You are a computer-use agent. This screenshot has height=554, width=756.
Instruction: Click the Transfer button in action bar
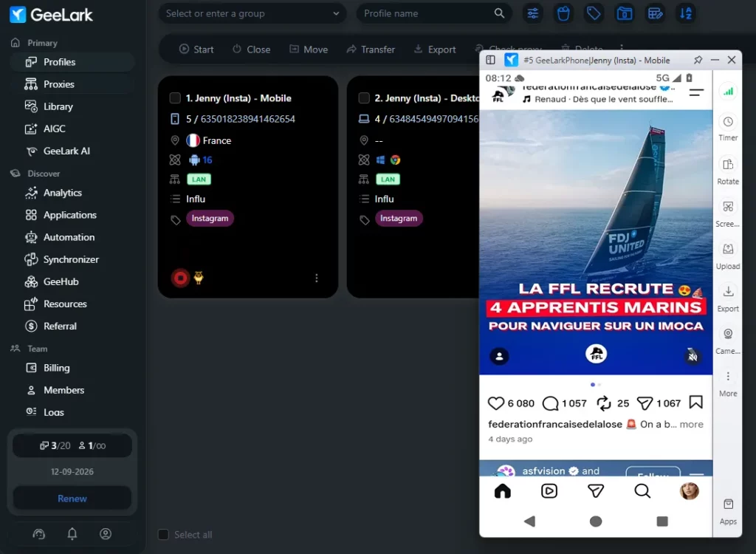point(371,49)
